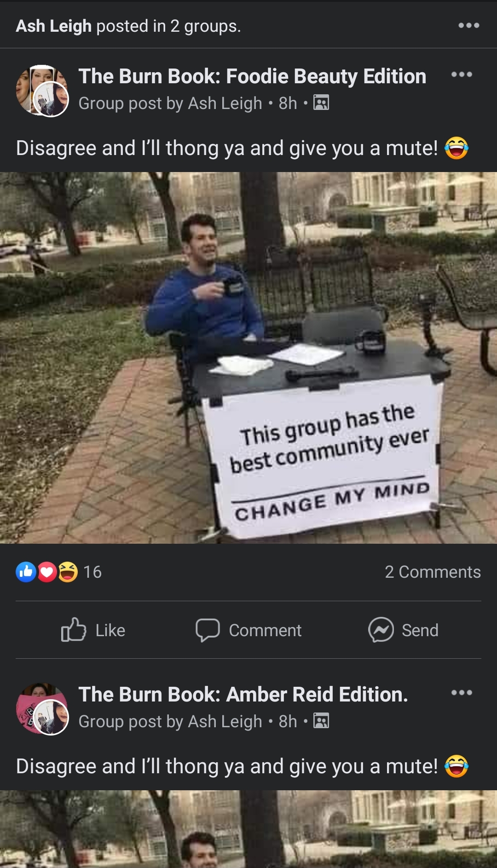Open three-dot menu beside 'posted in 2 groups'
497x868 pixels.
(x=469, y=26)
